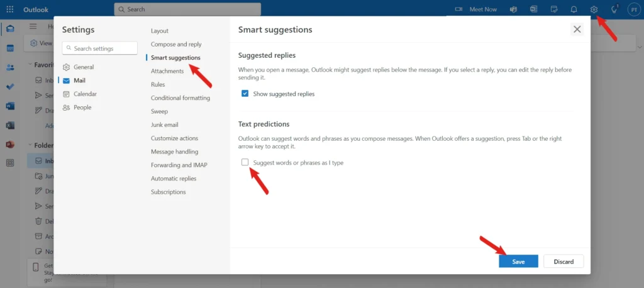Open the My Day calendar-check icon

[x=554, y=9]
